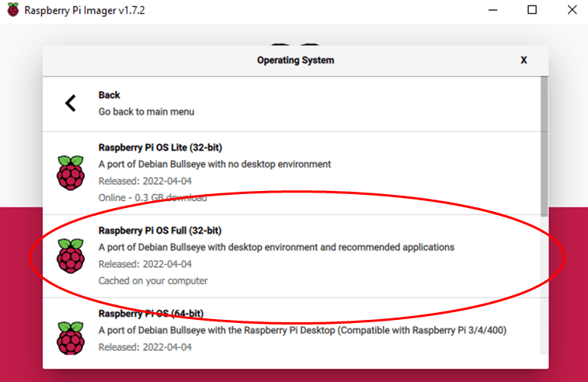Image resolution: width=588 pixels, height=382 pixels.
Task: Click the Raspberry Pi OS Full raspberry logo
Action: coord(71,255)
